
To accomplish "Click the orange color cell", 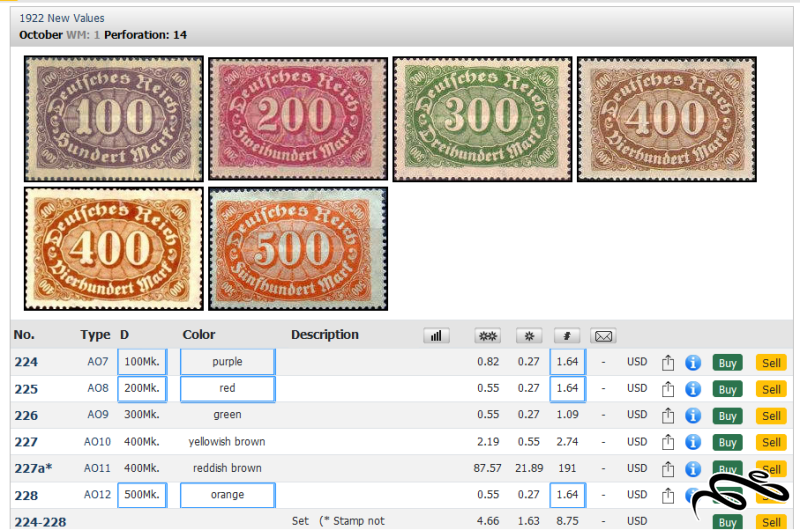I will point(228,495).
